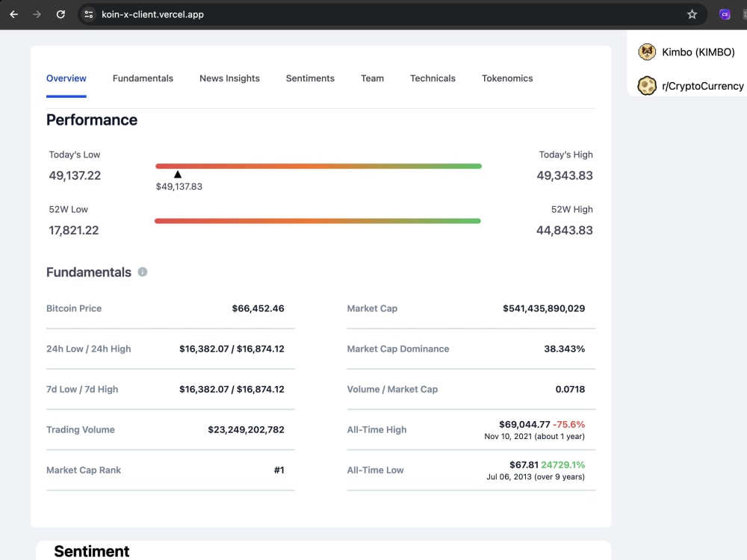Click the Market Cap Rank value #1
The width and height of the screenshot is (747, 560).
tap(279, 470)
